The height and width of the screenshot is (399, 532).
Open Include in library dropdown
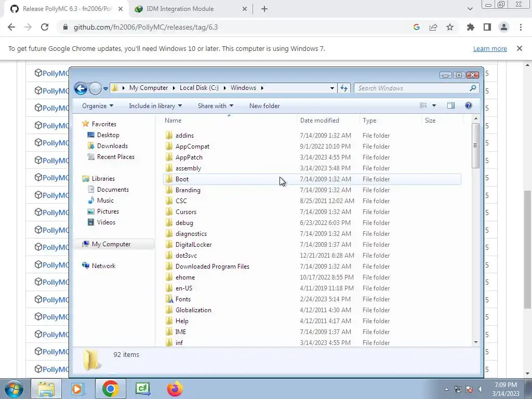[x=155, y=106]
